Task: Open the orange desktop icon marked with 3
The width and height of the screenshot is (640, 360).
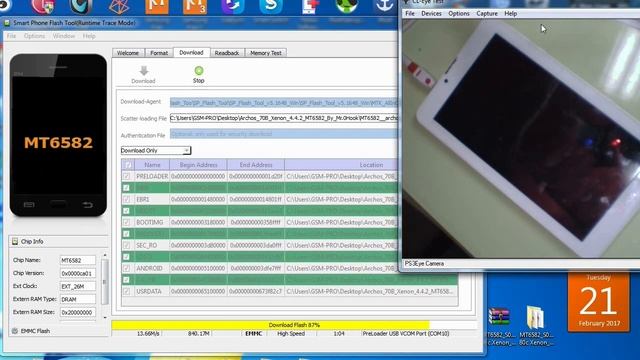Action: coord(195,7)
